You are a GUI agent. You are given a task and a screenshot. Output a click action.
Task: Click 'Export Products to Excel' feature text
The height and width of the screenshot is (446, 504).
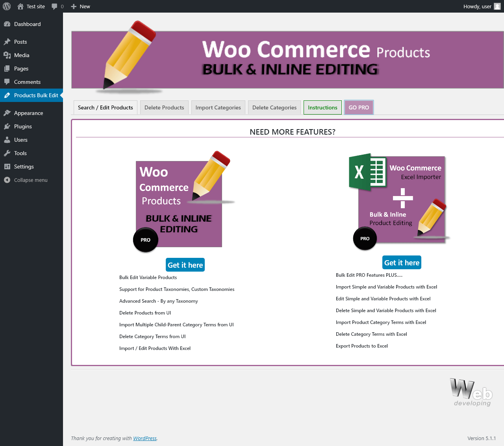362,346
